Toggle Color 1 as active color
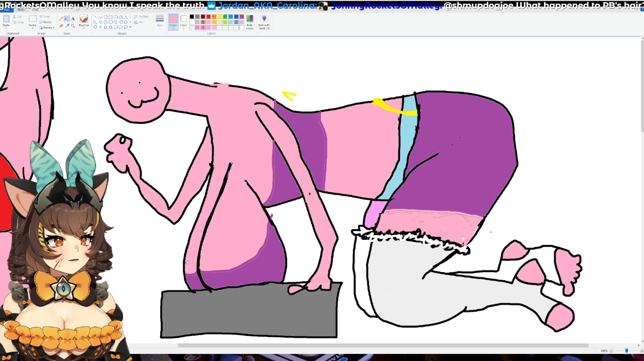The image size is (644, 361). coord(173,21)
